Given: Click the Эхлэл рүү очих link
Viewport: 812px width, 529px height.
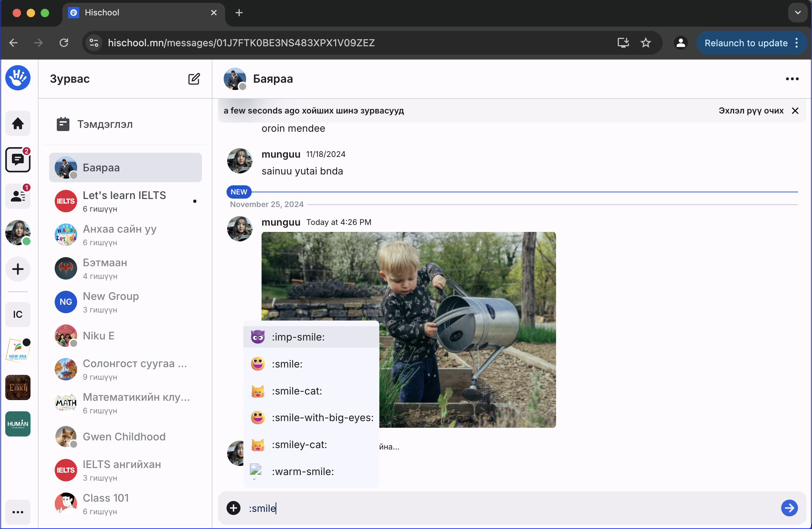Looking at the screenshot, I should tap(751, 111).
